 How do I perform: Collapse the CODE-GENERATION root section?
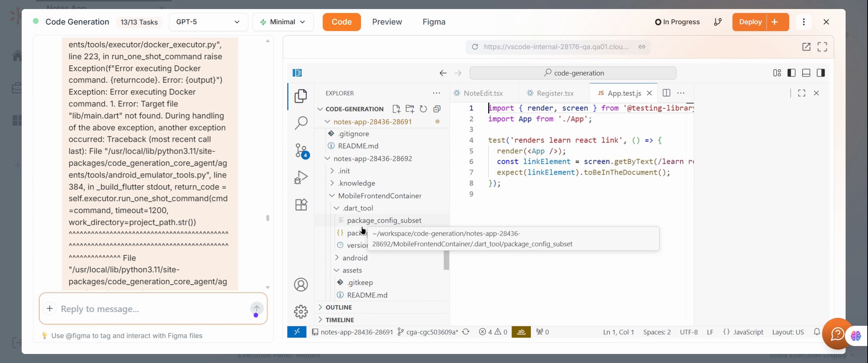tap(320, 109)
